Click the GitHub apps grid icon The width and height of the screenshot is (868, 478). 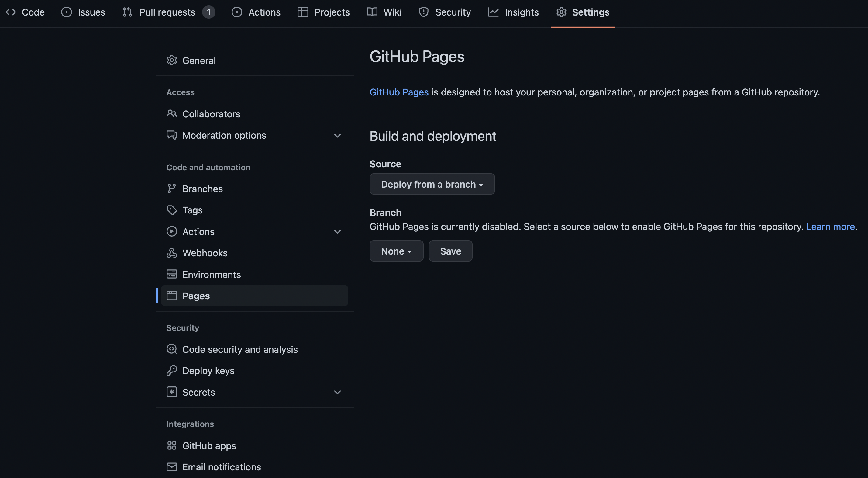(x=172, y=445)
